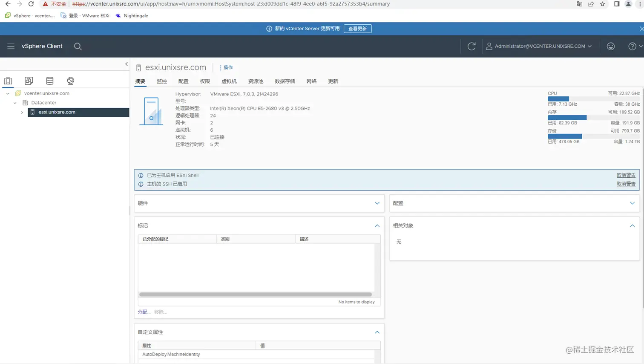The height and width of the screenshot is (364, 644).
Task: Collapse the Datacenter tree node
Action: pos(15,103)
